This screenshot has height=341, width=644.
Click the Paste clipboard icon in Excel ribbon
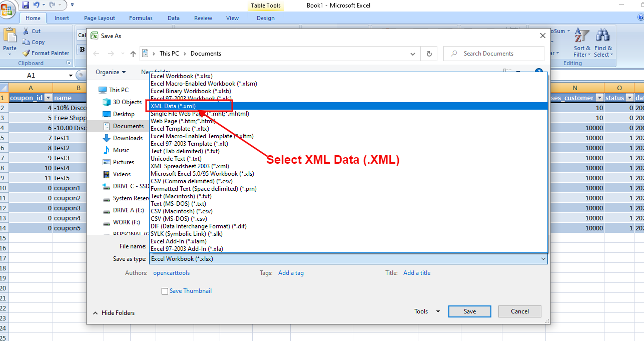tap(10, 35)
